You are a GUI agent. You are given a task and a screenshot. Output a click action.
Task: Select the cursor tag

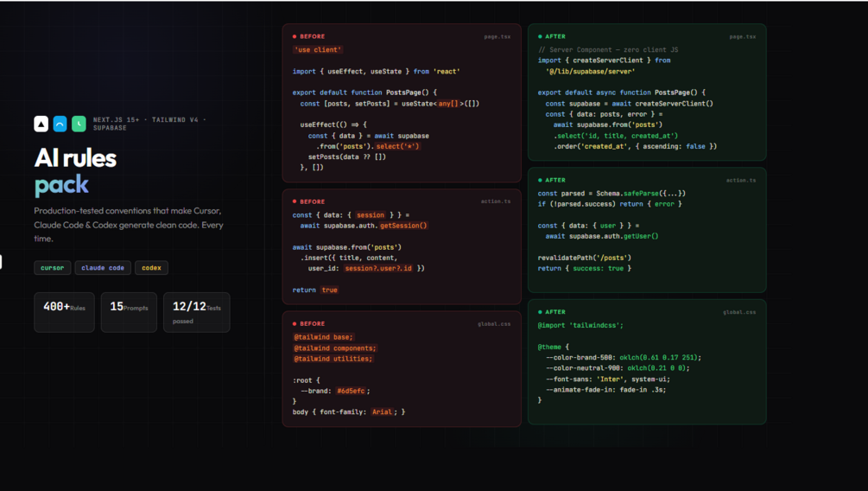[53, 268]
